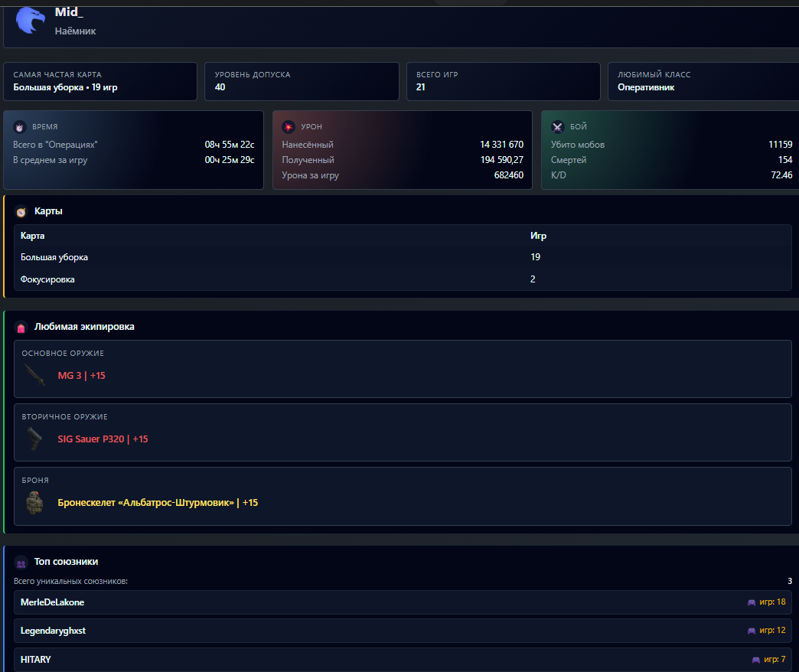Click the compass icon beside Карты

pyautogui.click(x=21, y=211)
